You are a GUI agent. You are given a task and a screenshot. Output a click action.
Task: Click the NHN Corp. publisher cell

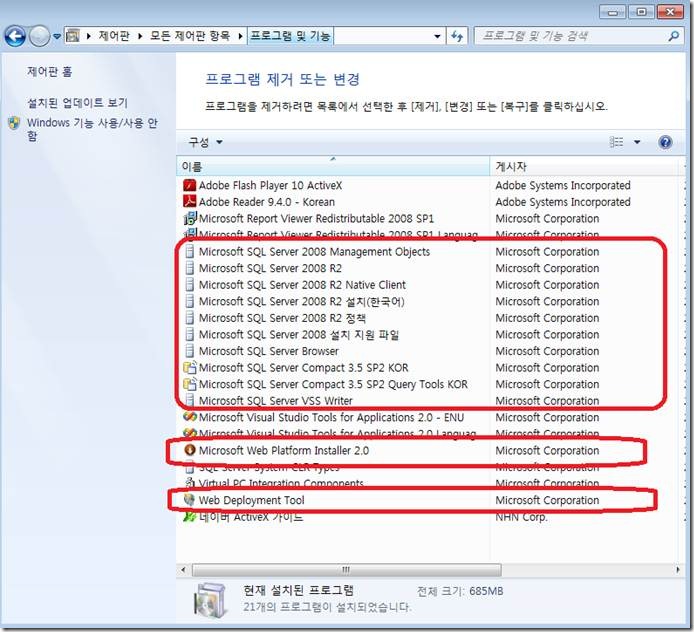[521, 517]
